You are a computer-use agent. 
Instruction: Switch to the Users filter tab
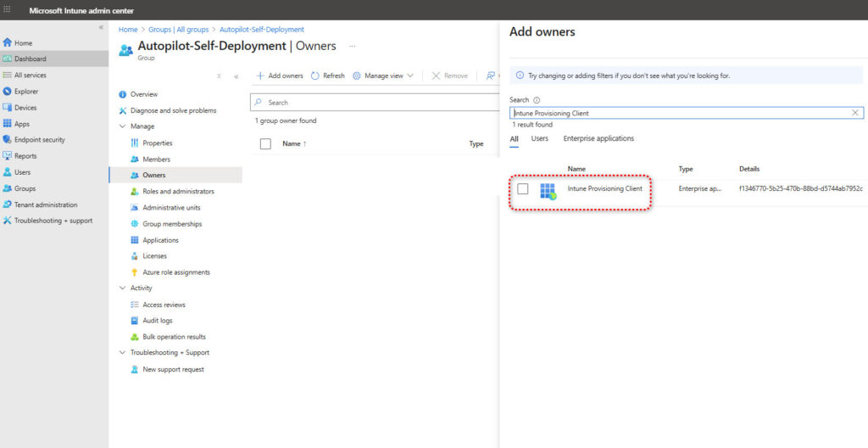(539, 138)
